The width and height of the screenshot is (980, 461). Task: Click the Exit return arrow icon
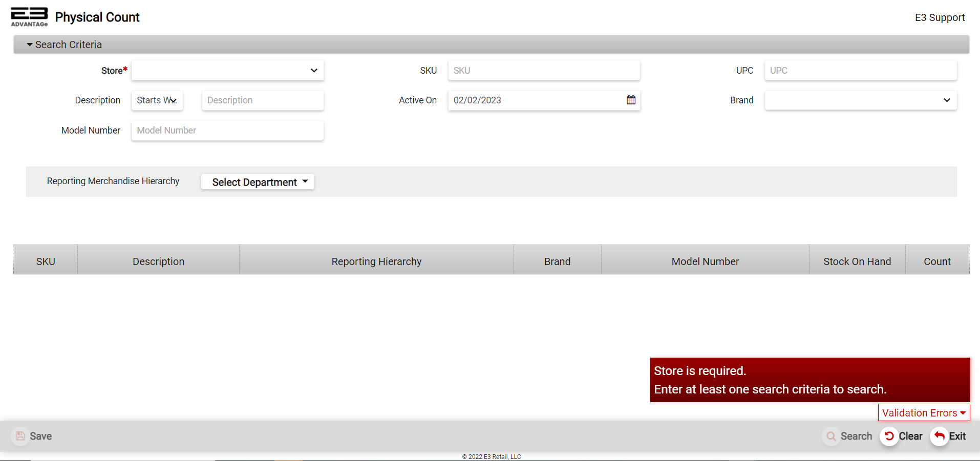pyautogui.click(x=940, y=436)
